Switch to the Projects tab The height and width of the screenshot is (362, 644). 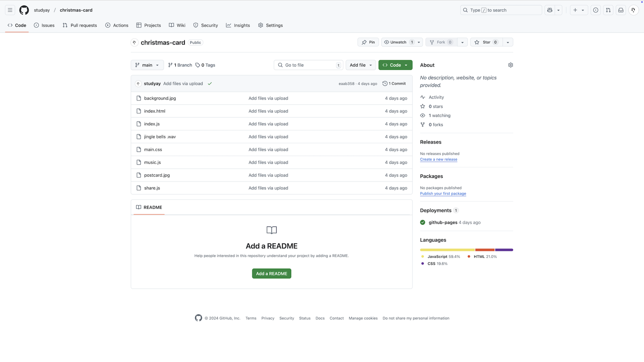pos(149,25)
